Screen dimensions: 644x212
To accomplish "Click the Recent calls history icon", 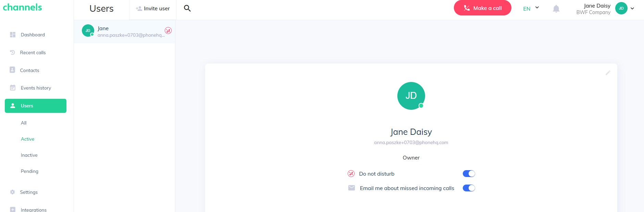I will click(13, 52).
